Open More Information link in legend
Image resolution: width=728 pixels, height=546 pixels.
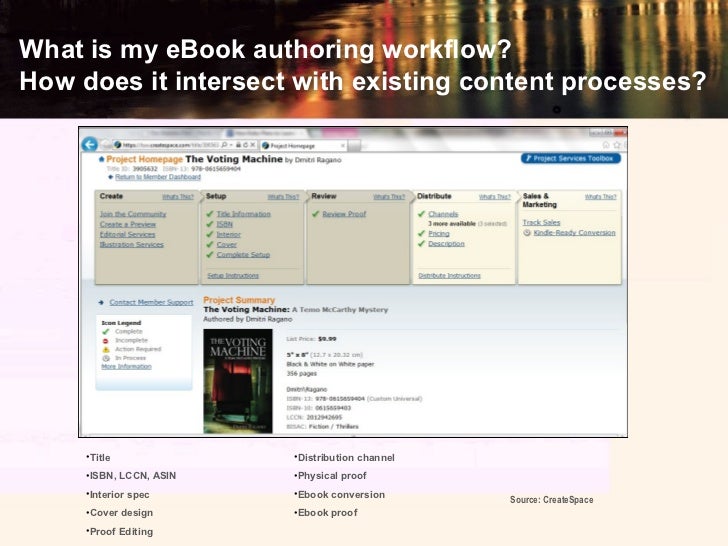tap(126, 367)
